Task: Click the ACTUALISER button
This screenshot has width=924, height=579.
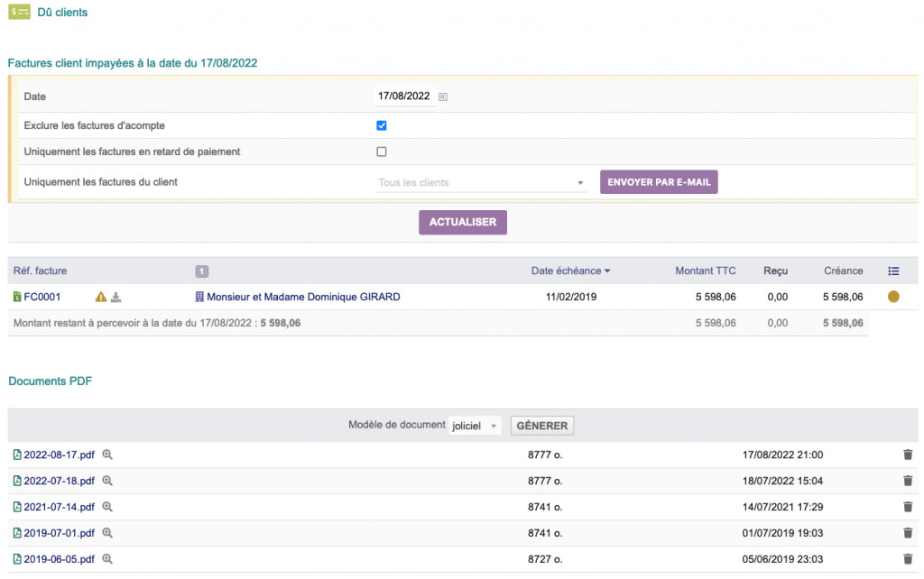Action: 462,223
